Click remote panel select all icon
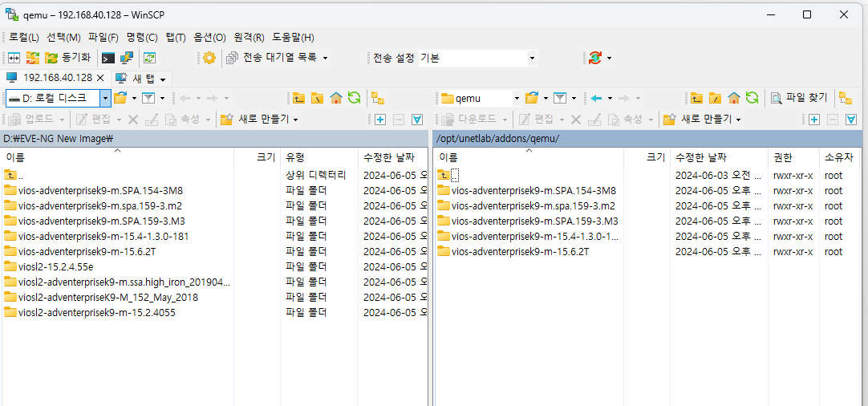 pyautogui.click(x=851, y=119)
